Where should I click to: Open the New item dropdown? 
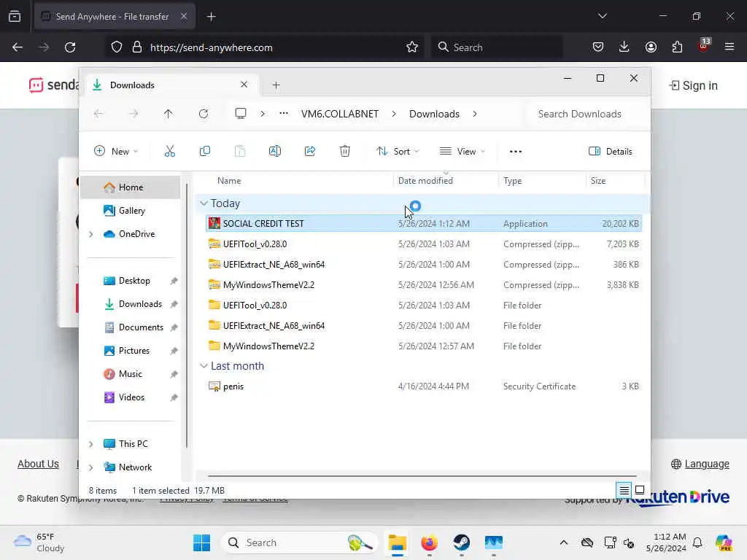[x=116, y=152]
